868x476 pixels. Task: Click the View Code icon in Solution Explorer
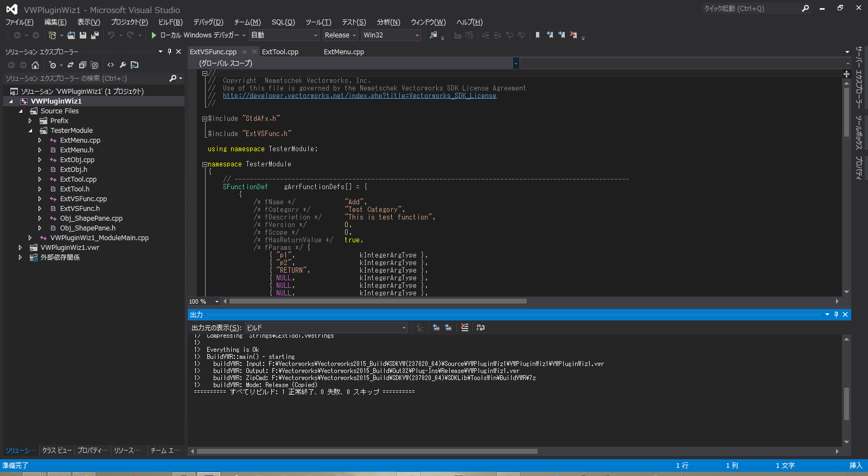point(111,65)
